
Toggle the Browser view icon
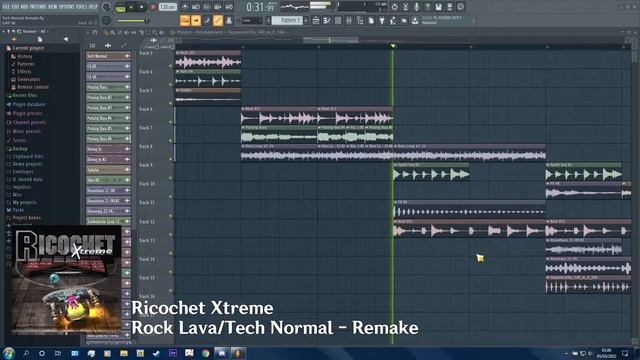pos(360,20)
